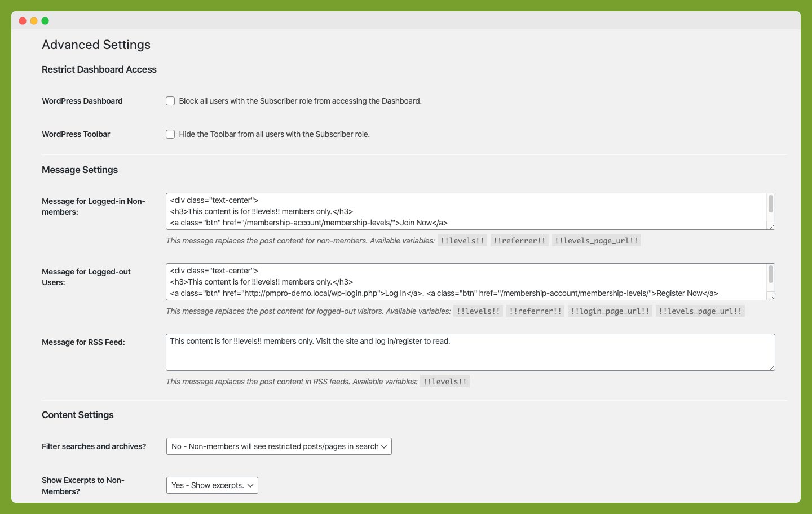The image size is (812, 514).
Task: Click the Filter searches and archives label
Action: [94, 446]
